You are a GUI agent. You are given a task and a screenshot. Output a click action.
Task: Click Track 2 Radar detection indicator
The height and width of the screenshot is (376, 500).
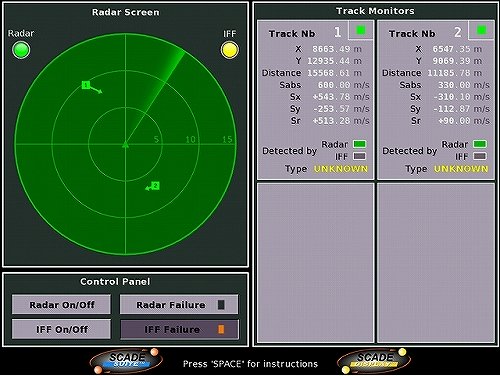click(480, 144)
